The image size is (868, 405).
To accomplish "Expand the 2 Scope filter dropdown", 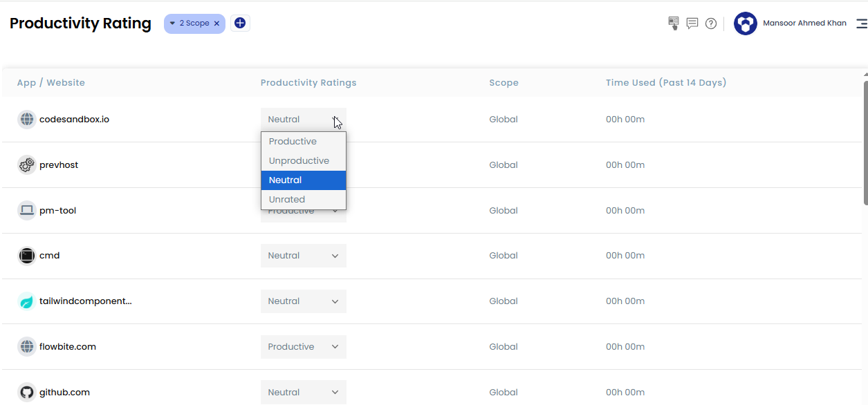I will click(x=173, y=23).
